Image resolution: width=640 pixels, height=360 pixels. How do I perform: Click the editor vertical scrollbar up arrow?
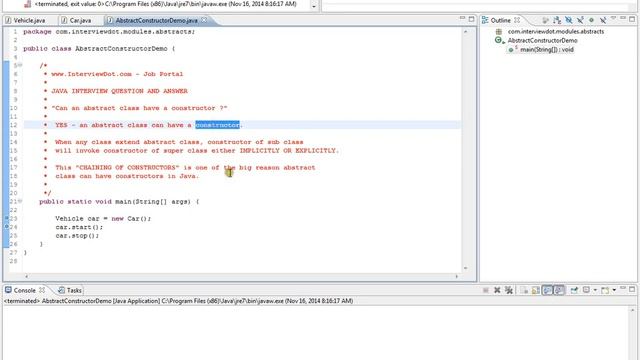(465, 31)
